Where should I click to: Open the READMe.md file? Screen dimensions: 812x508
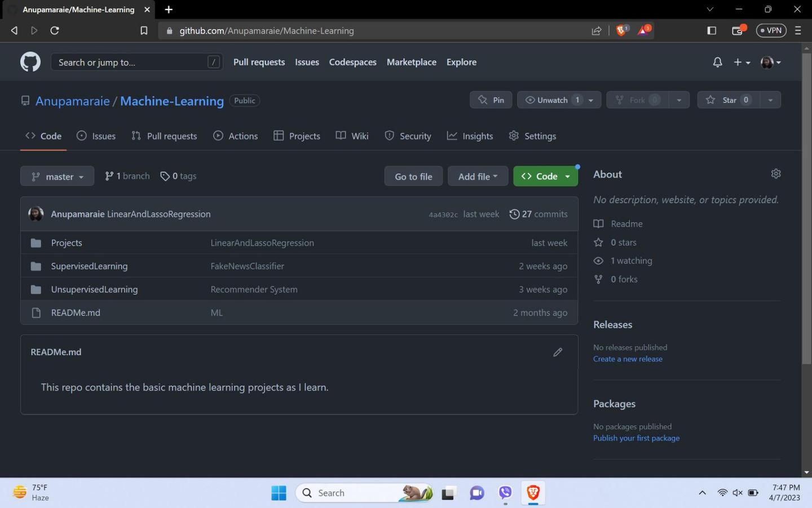click(x=76, y=312)
